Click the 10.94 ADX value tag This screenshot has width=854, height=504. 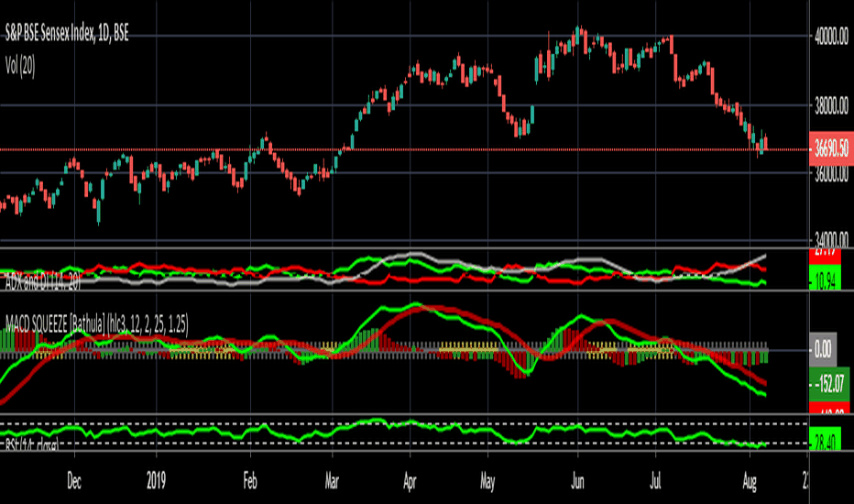pos(825,278)
